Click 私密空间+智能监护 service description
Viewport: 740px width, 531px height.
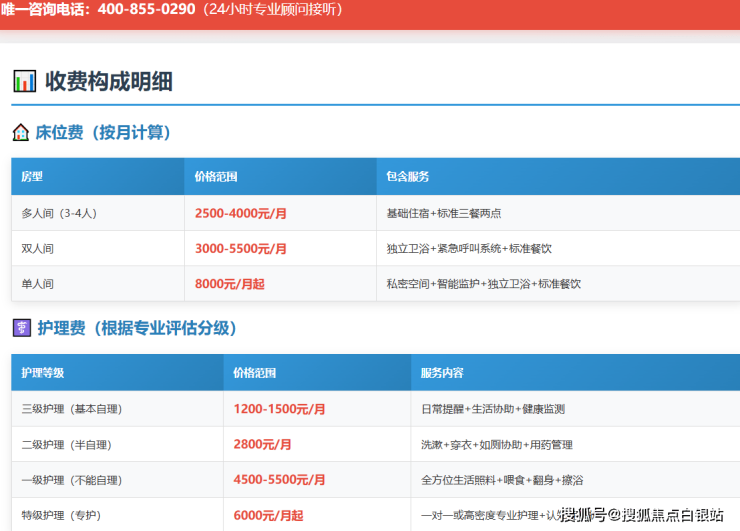tap(483, 284)
